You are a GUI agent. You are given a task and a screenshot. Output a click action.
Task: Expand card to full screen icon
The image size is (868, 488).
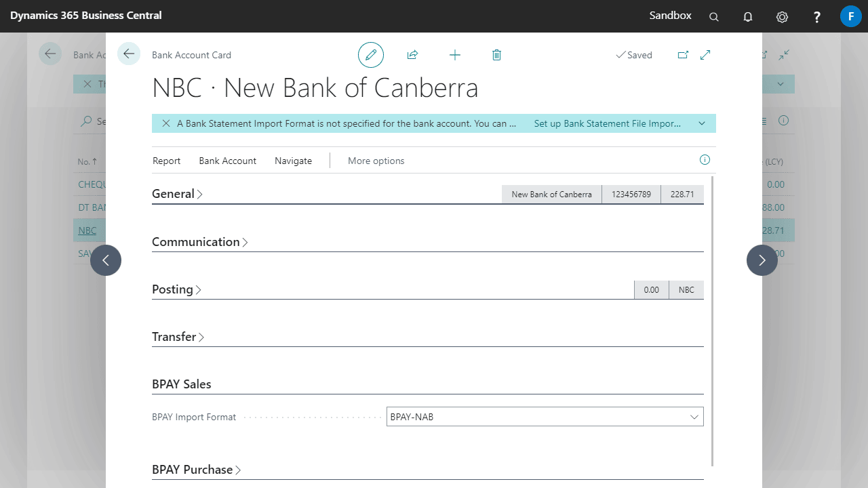point(705,55)
